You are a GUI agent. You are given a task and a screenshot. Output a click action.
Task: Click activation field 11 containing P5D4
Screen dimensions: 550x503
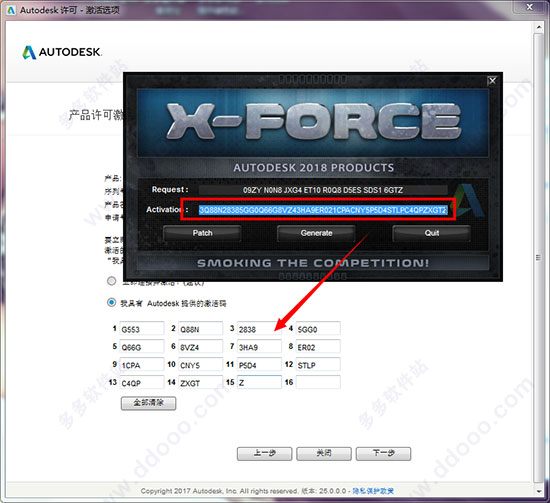tap(259, 364)
